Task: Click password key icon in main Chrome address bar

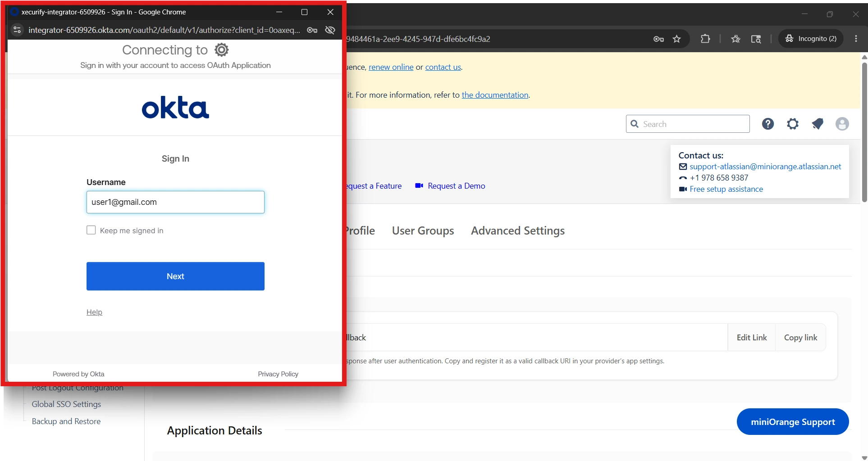Action: pos(658,39)
